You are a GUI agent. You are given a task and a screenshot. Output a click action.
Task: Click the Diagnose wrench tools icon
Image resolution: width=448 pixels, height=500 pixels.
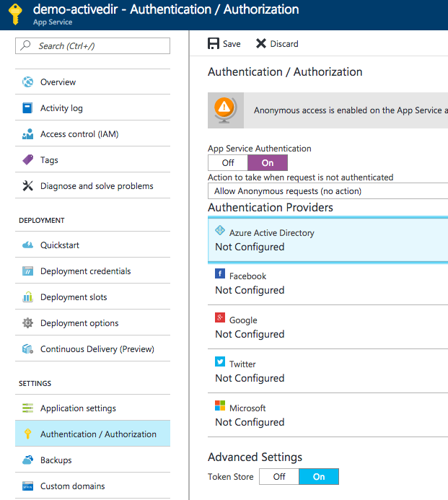tap(27, 185)
